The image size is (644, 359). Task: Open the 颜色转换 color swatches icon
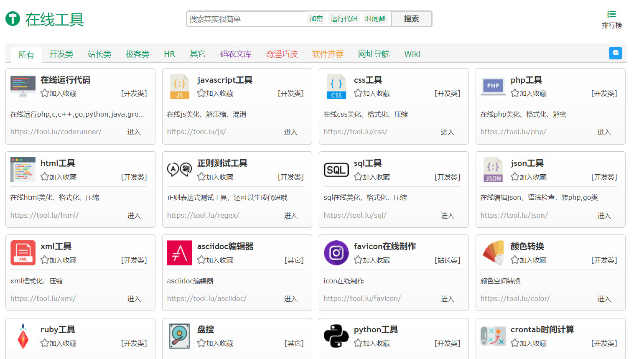pos(493,253)
